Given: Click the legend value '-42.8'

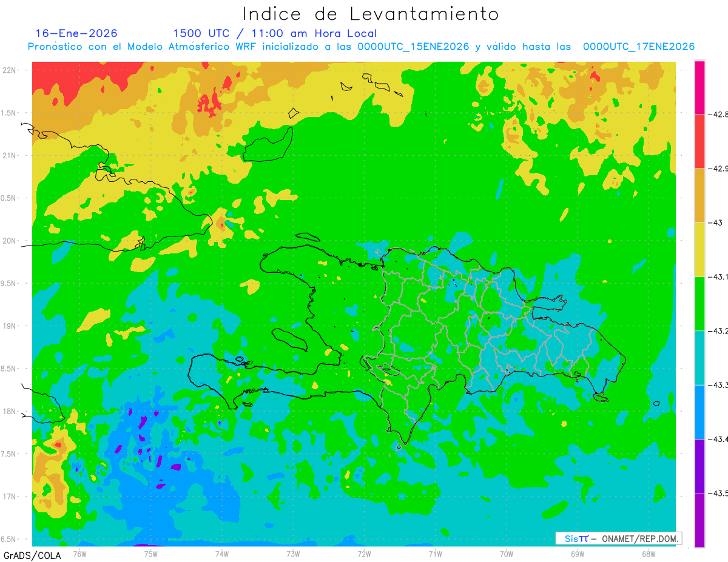Looking at the screenshot, I should click(x=718, y=114).
